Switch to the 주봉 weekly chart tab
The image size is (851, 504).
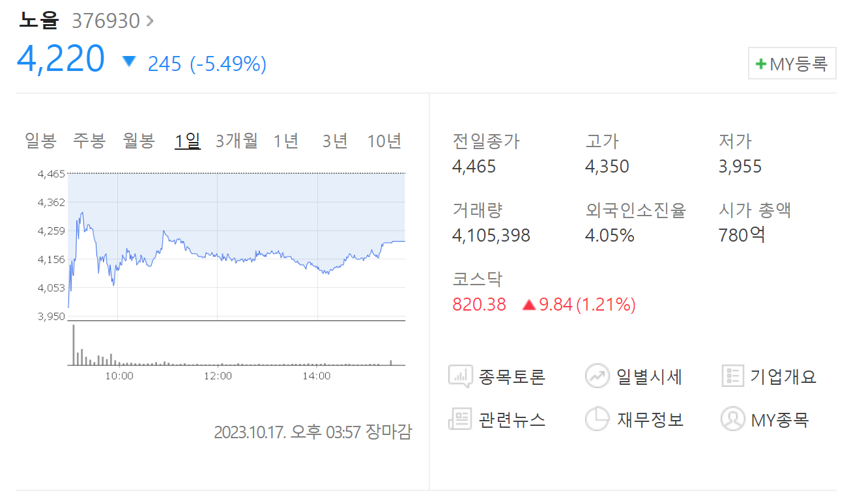pos(89,140)
